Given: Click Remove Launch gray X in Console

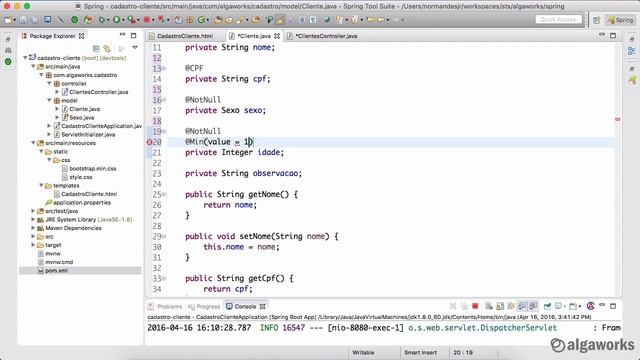Looking at the screenshot, I should click(x=453, y=306).
